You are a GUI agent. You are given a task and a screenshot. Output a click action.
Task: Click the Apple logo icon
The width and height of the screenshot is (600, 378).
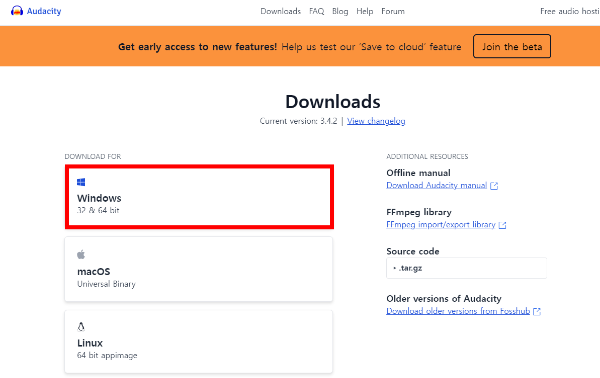pyautogui.click(x=81, y=254)
